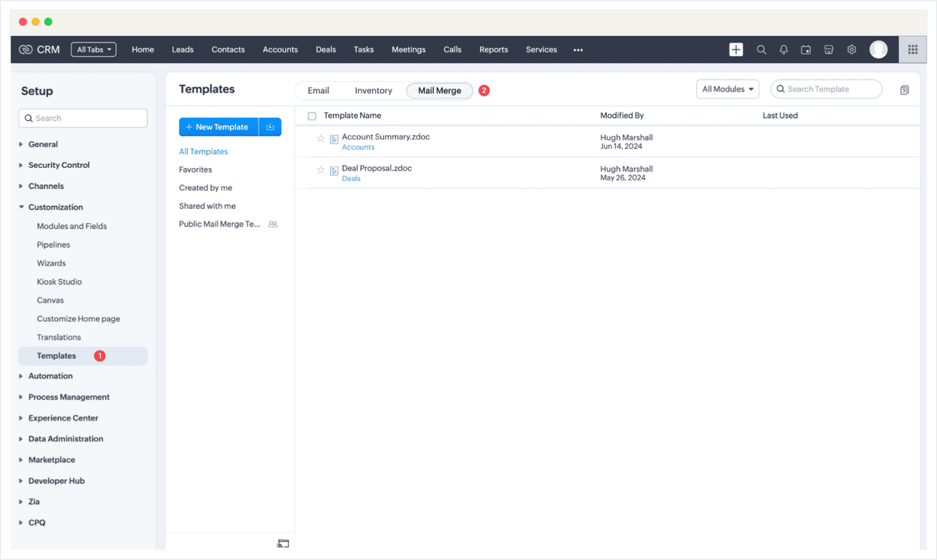Open Deal Proposal.zdoc template

[377, 169]
